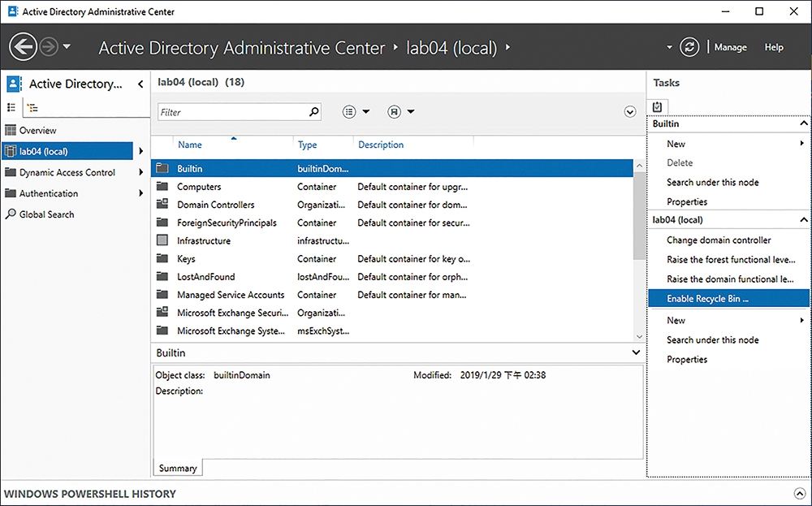Click Search under this node for lab04
The width and height of the screenshot is (812, 506).
pos(713,339)
